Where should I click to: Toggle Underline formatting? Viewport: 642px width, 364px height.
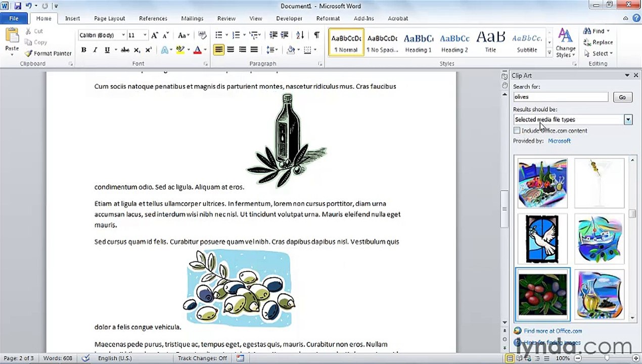pyautogui.click(x=107, y=50)
